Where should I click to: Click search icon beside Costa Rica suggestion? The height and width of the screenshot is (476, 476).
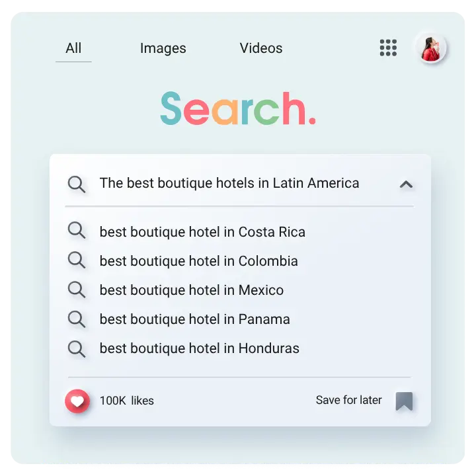point(77,231)
